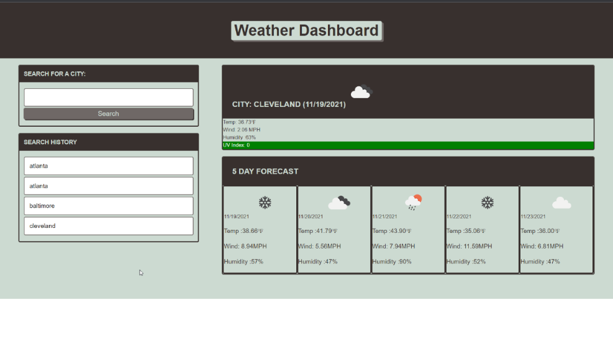This screenshot has width=613, height=364.
Task: Select the first "atlanta" history entry
Action: point(108,165)
